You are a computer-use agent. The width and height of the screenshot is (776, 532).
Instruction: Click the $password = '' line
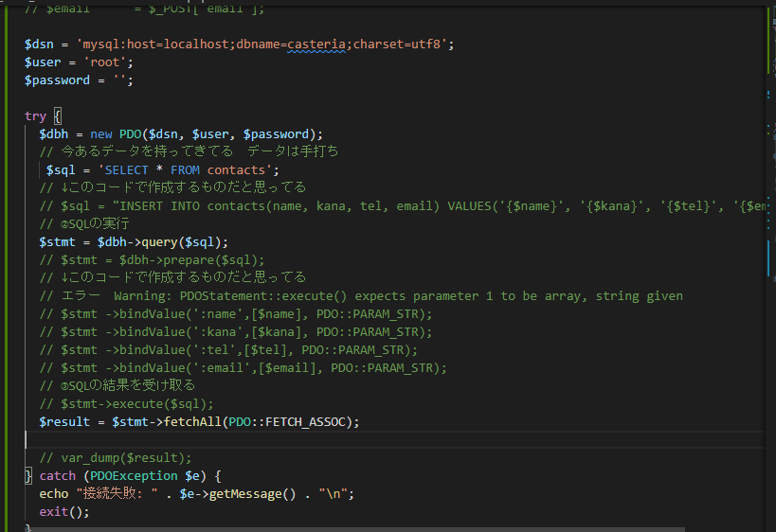click(x=79, y=80)
